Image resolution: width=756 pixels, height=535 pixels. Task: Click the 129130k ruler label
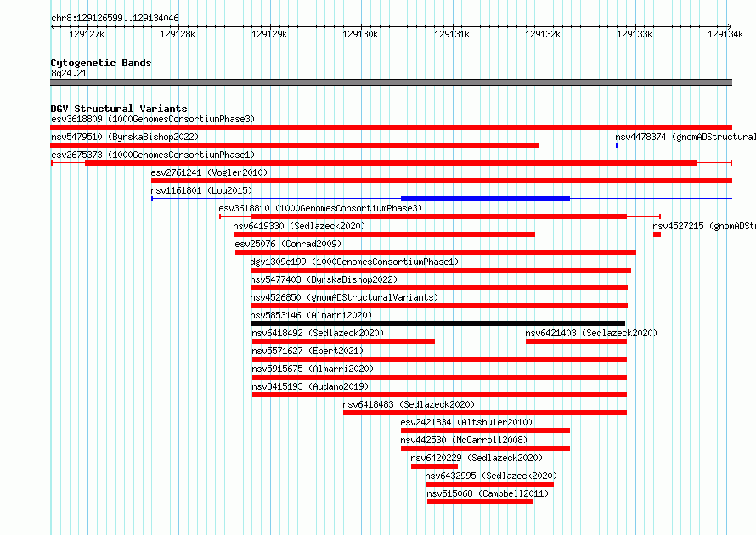tap(360, 34)
